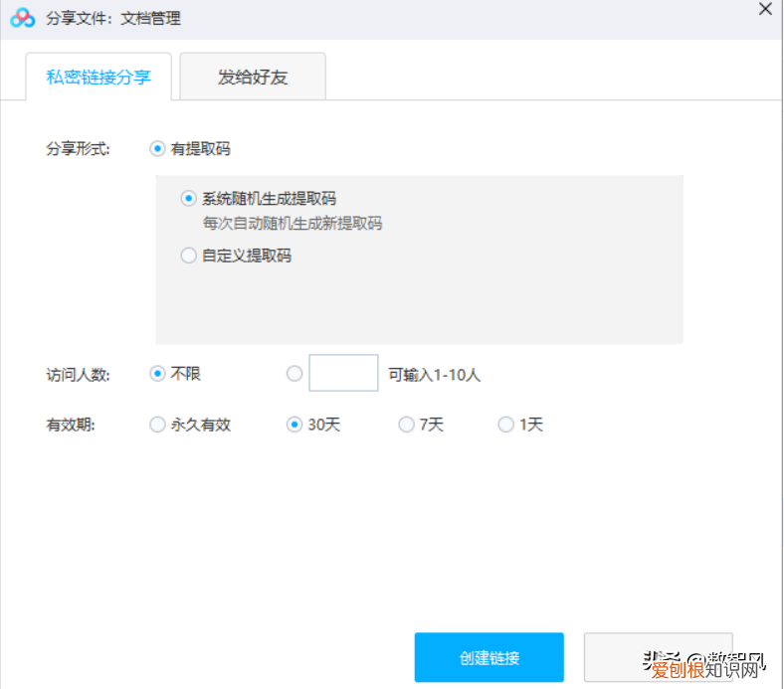
Task: Focus the visitor number input box
Action: pyautogui.click(x=343, y=373)
